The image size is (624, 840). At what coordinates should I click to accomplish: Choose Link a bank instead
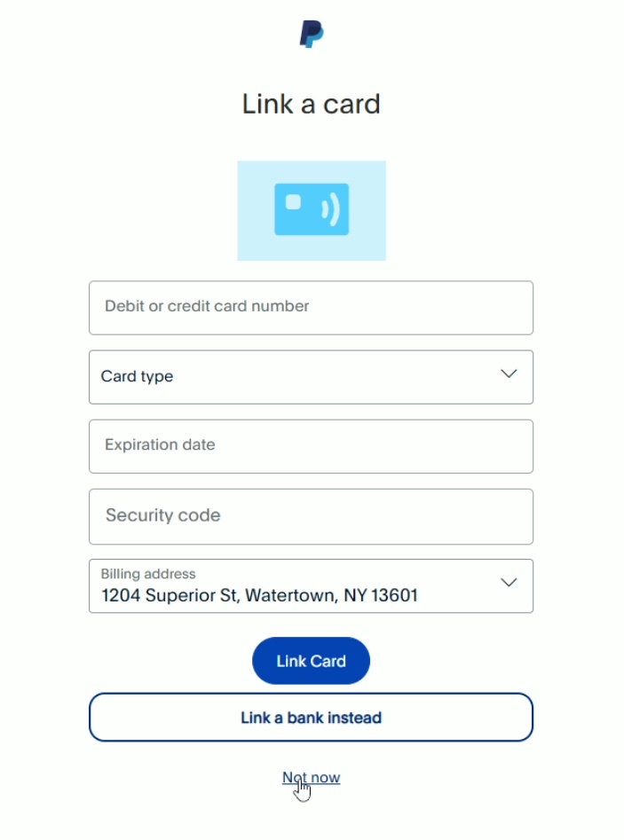311,717
